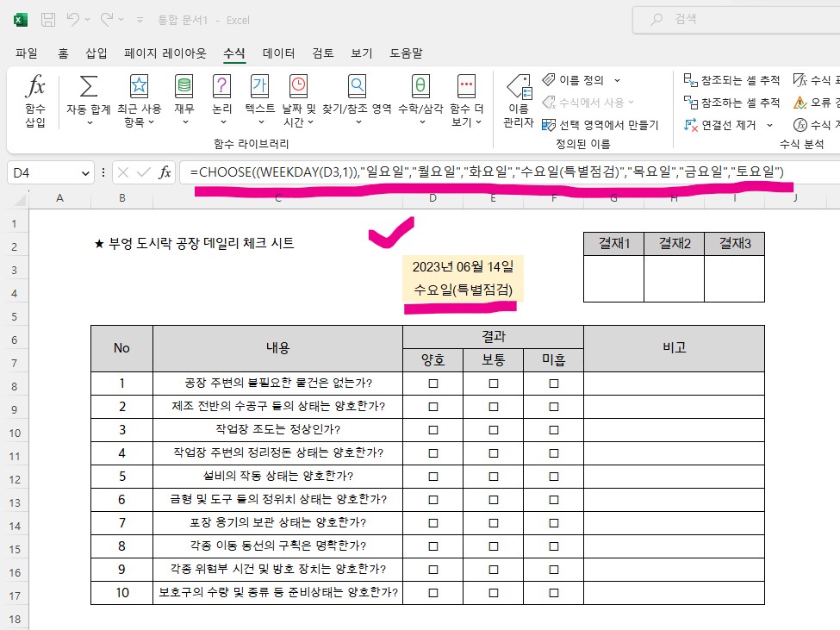Open Recently Used (최근 사용 항목) star icon
Viewport: 840px width, 630px height.
139,85
